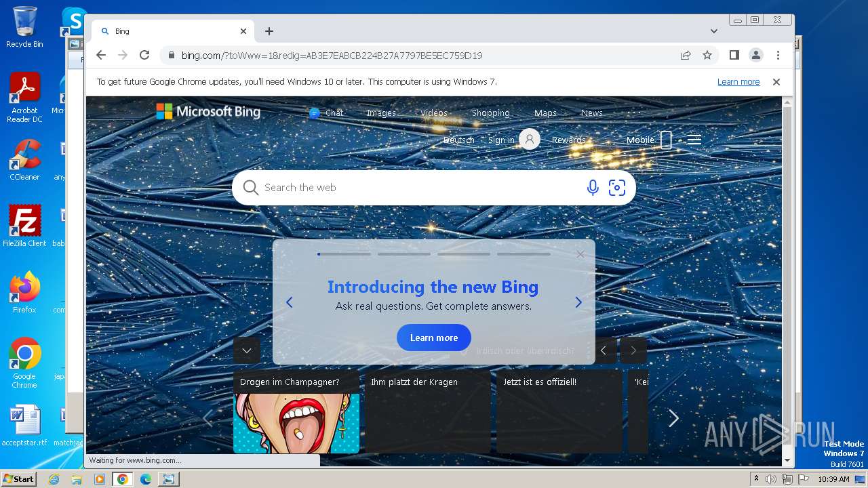Viewport: 868px width, 488px height.
Task: Open Bing News
Action: click(591, 113)
